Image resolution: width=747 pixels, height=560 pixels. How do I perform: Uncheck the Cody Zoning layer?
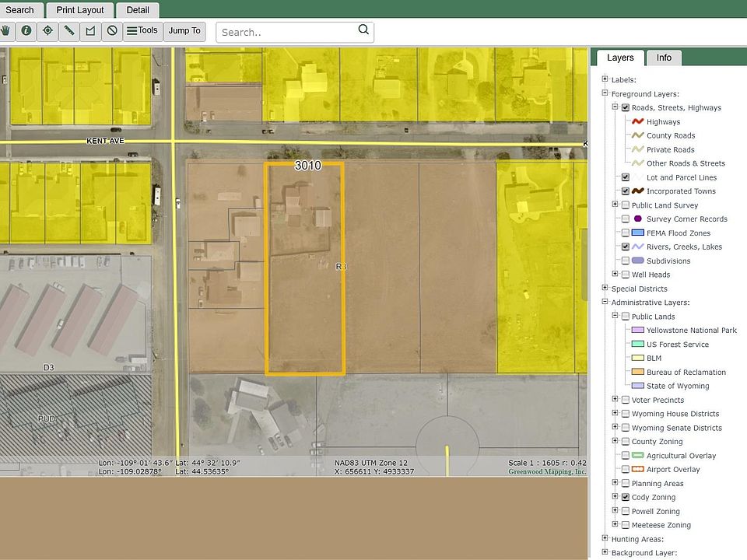(626, 497)
